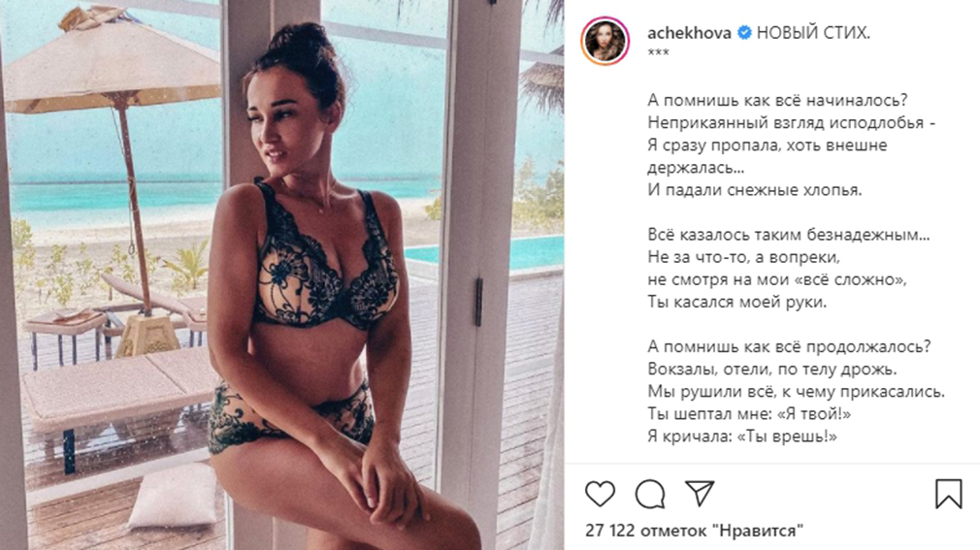Save the post with the bookmark icon
Image resolution: width=980 pixels, height=550 pixels.
(x=948, y=494)
